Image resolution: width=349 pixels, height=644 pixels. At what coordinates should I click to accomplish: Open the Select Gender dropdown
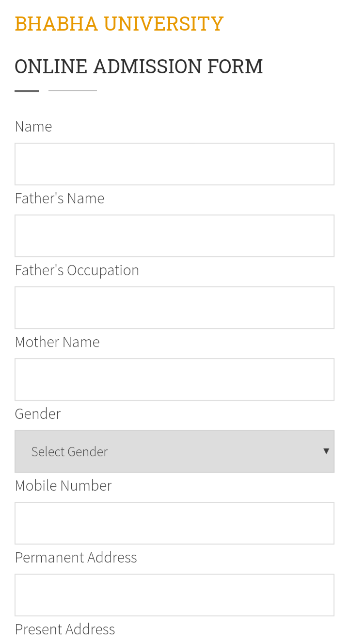(x=174, y=451)
